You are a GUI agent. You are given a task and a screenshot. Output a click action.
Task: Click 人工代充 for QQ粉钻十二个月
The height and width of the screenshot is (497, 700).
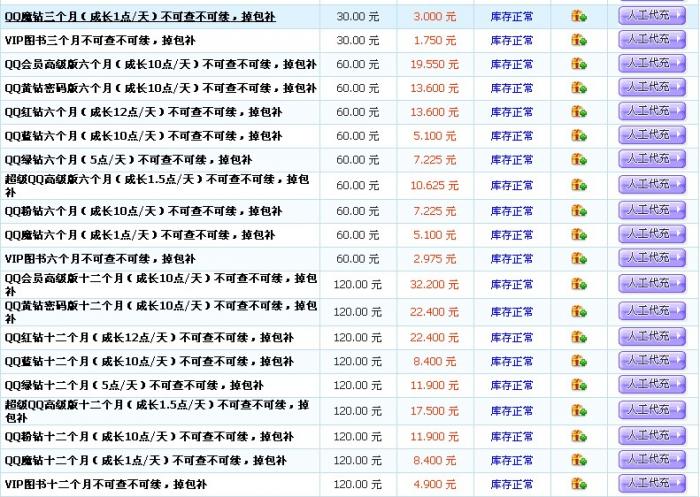(652, 436)
